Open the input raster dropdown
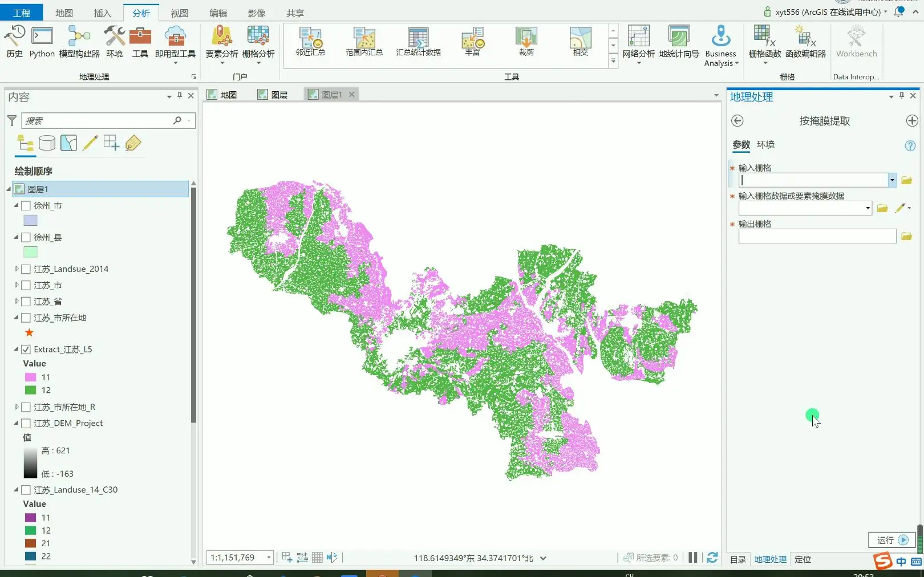Viewport: 924px width, 577px height. tap(892, 180)
